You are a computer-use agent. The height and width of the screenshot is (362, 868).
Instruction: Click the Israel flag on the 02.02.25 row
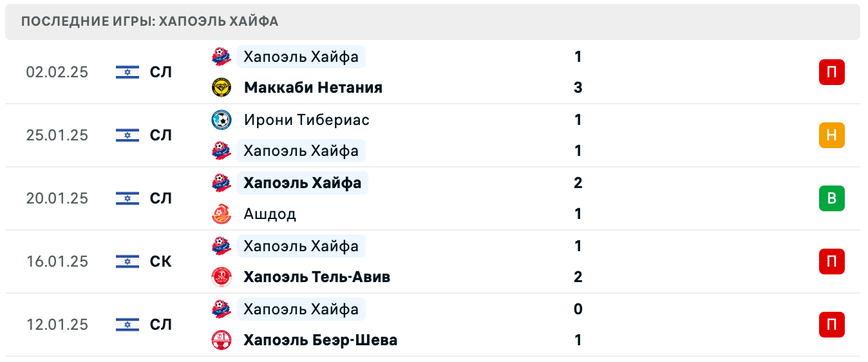pyautogui.click(x=127, y=72)
